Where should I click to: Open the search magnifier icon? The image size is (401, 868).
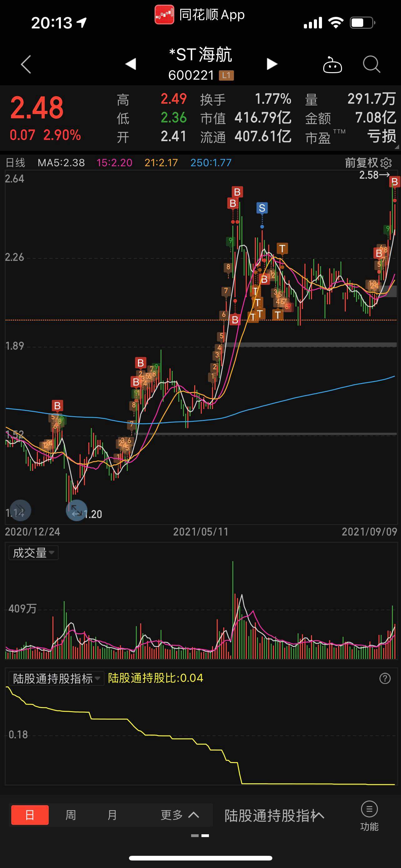tap(372, 64)
